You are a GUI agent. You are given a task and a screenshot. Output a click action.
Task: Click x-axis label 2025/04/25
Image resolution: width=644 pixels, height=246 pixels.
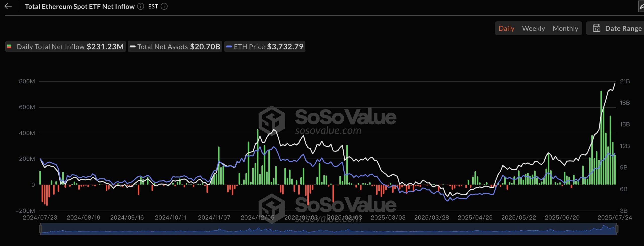point(475,218)
